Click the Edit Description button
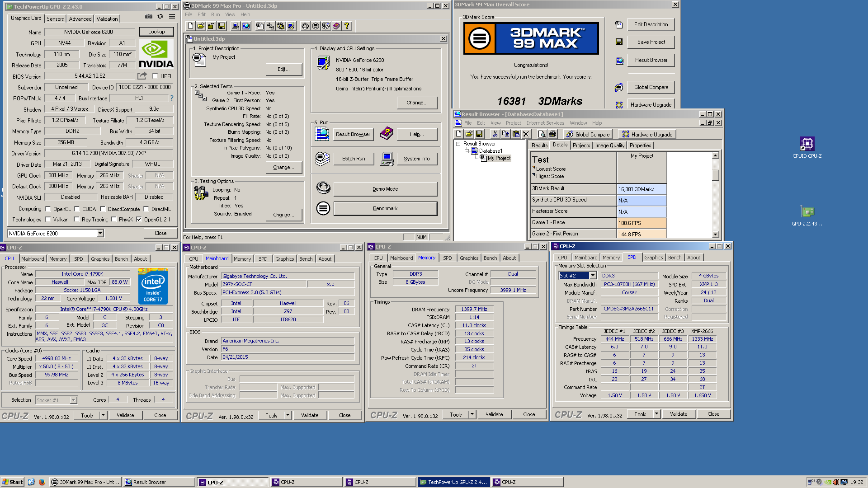This screenshot has height=488, width=868. 651,24
